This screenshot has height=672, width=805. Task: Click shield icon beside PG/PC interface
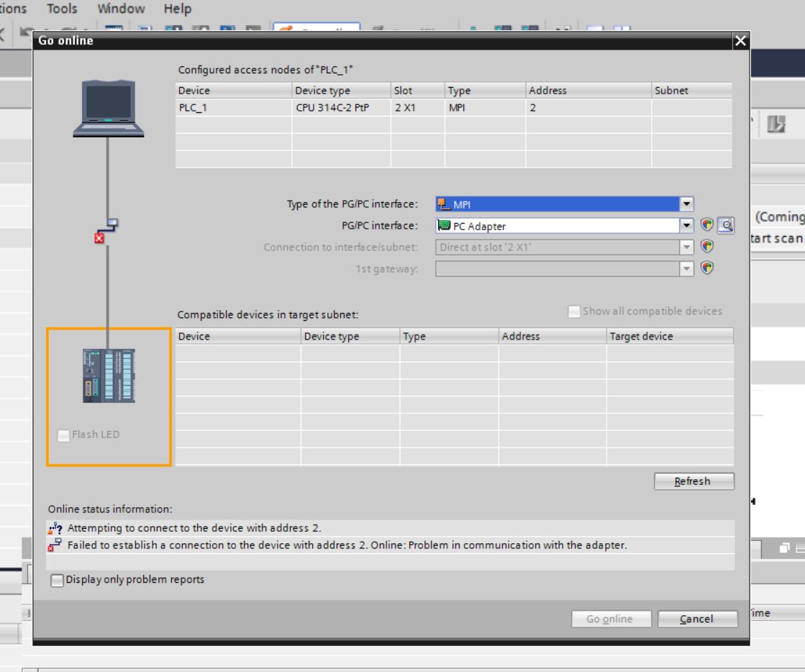pyautogui.click(x=707, y=225)
